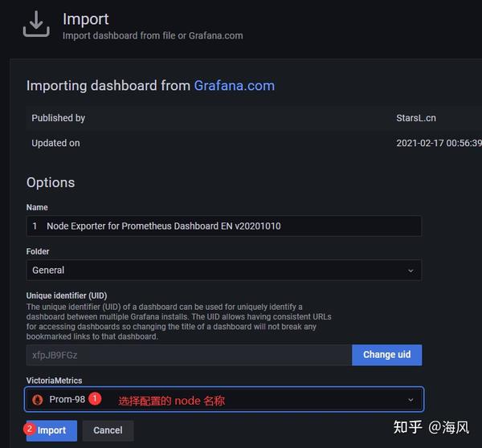Open the VictoriaMetrics data source dropdown
482x448 pixels.
[224, 400]
